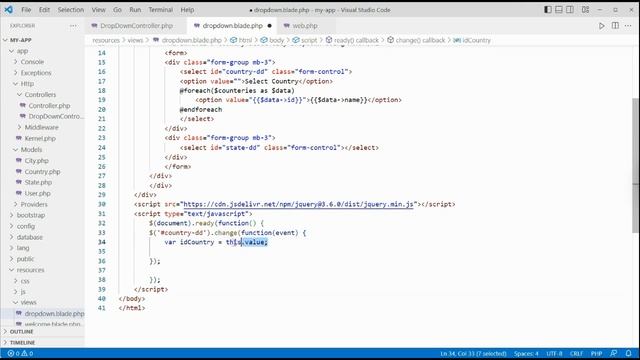Viewport: 640px width, 360px height.
Task: Open Explorer views ellipsis menu
Action: pos(73,26)
